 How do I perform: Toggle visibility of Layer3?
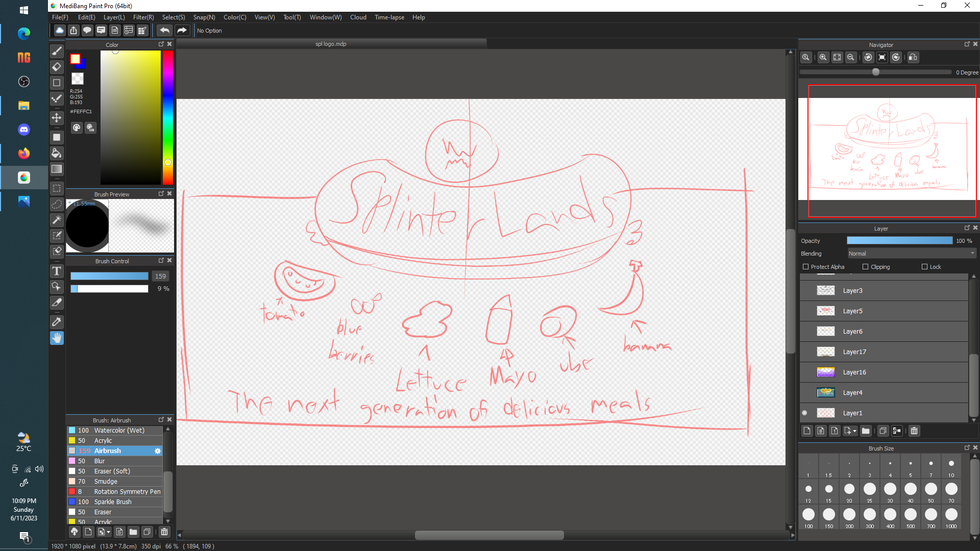805,291
